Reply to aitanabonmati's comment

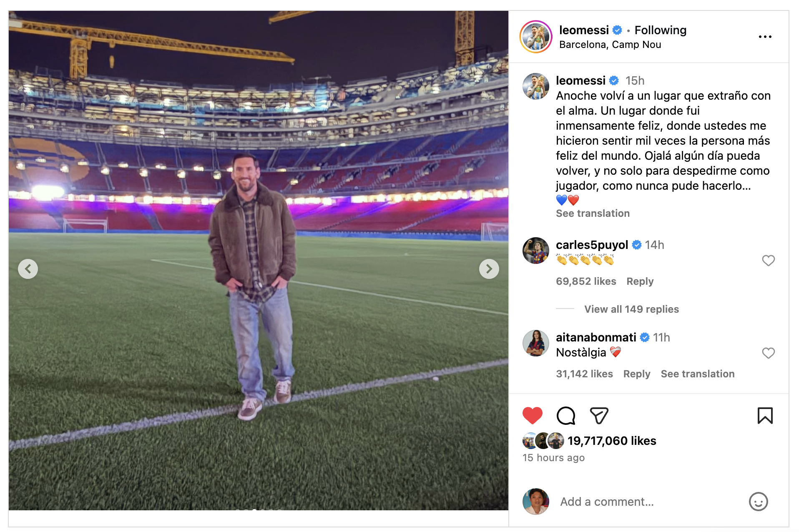[636, 374]
